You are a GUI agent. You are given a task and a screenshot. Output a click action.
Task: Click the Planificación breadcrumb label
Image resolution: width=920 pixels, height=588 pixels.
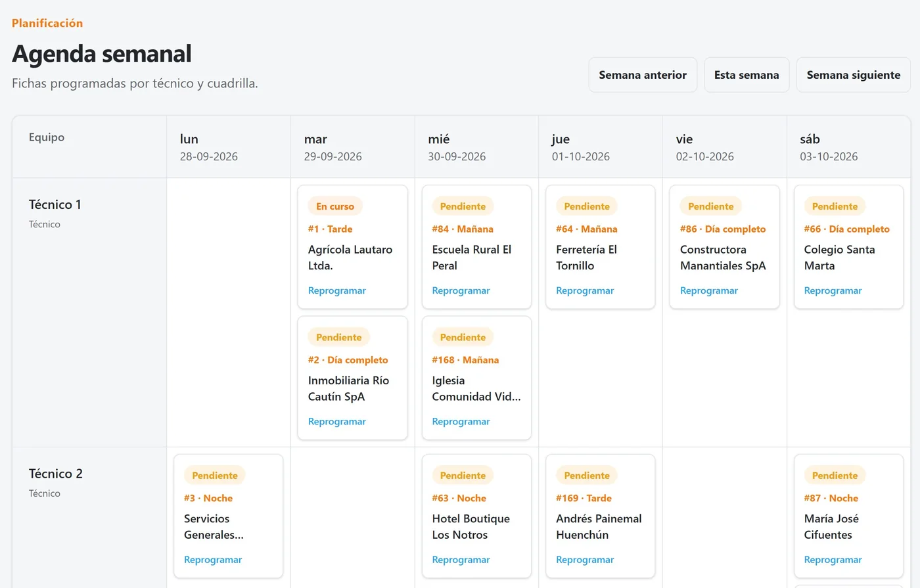click(x=47, y=23)
